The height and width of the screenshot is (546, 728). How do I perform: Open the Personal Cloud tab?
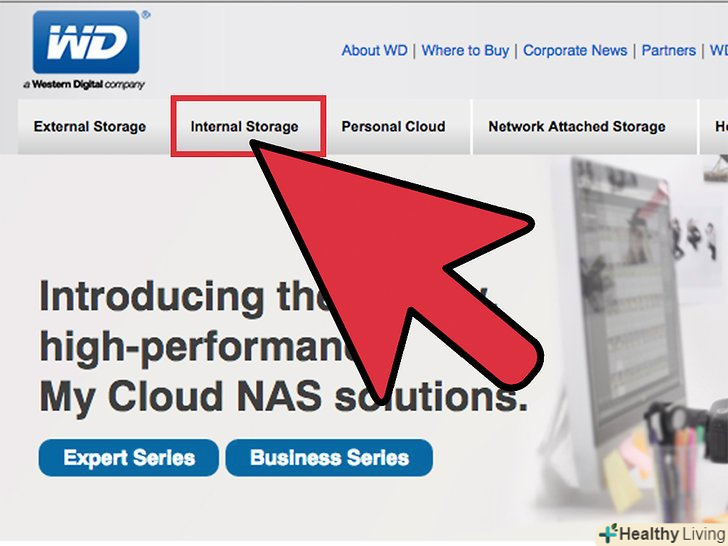click(x=393, y=126)
